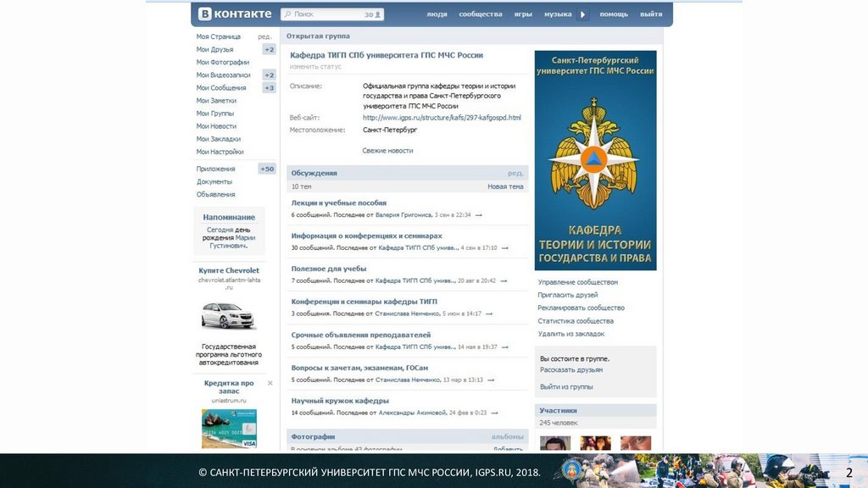868x488 pixels.
Task: Open the igps.ru website link
Action: coord(442,117)
